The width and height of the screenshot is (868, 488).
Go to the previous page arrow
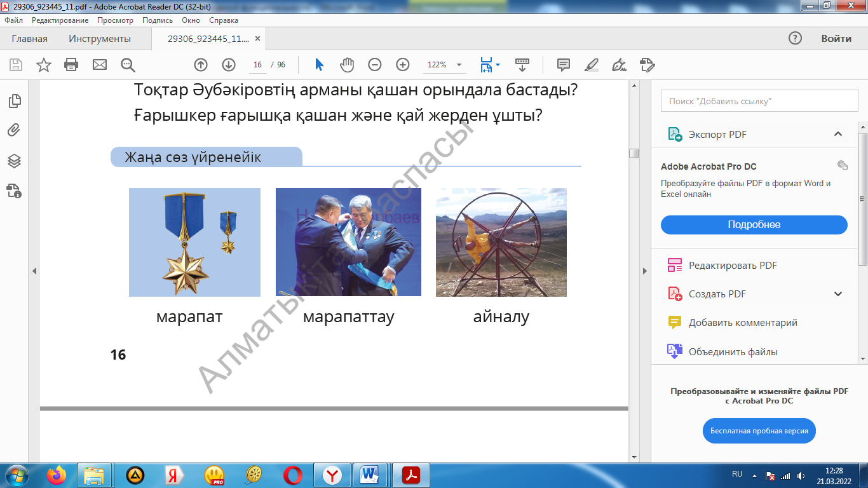coord(201,65)
